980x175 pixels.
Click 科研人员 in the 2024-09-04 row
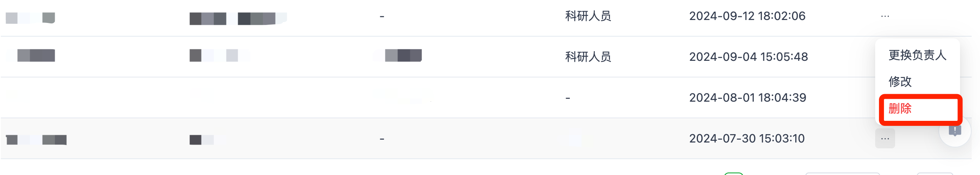[x=588, y=57]
